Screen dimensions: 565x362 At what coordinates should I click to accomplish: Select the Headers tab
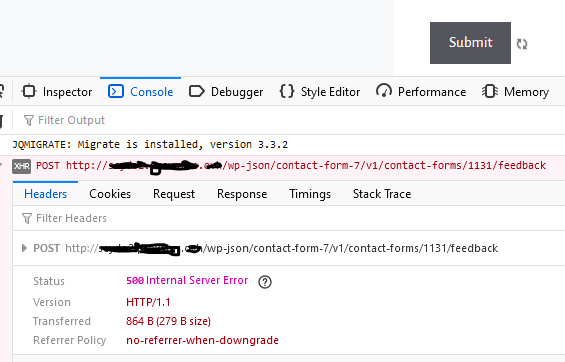click(x=45, y=194)
